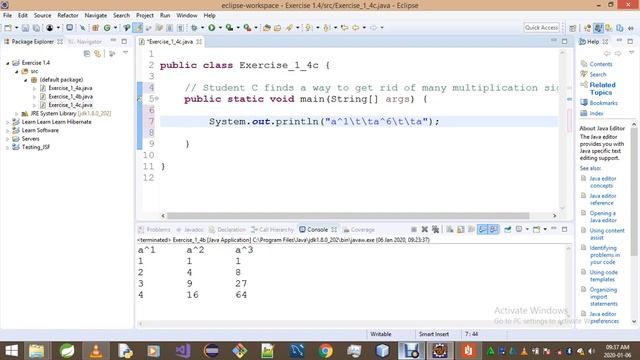Viewport: 640px width, 360px height.
Task: Switch to the Call Hierarchy tab
Action: pyautogui.click(x=272, y=230)
